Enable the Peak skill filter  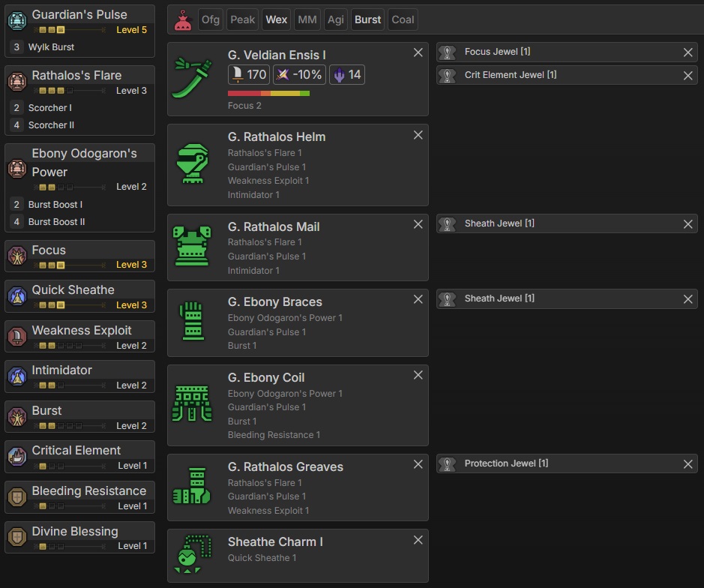click(242, 20)
